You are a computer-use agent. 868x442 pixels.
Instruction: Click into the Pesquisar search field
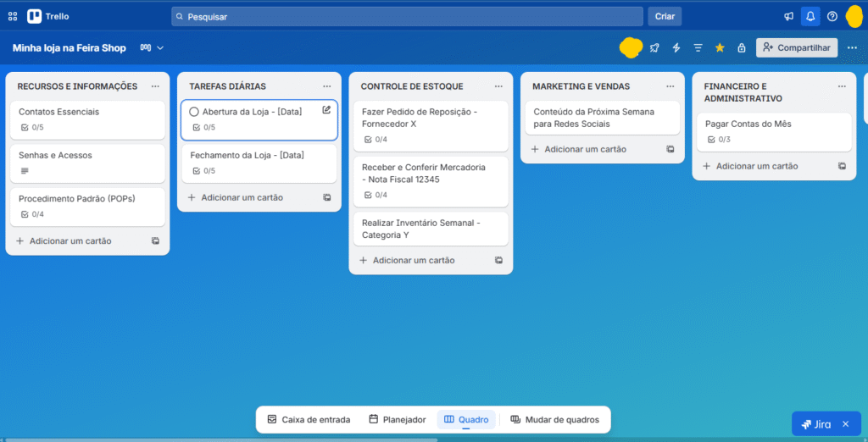[x=407, y=17]
